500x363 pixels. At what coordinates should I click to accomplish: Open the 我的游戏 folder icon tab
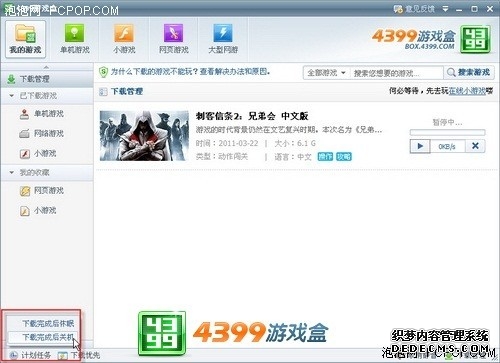click(x=25, y=39)
